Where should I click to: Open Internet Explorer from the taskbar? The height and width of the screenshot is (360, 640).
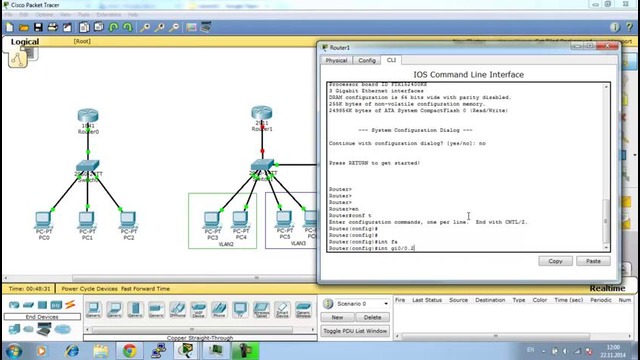[x=72, y=351]
